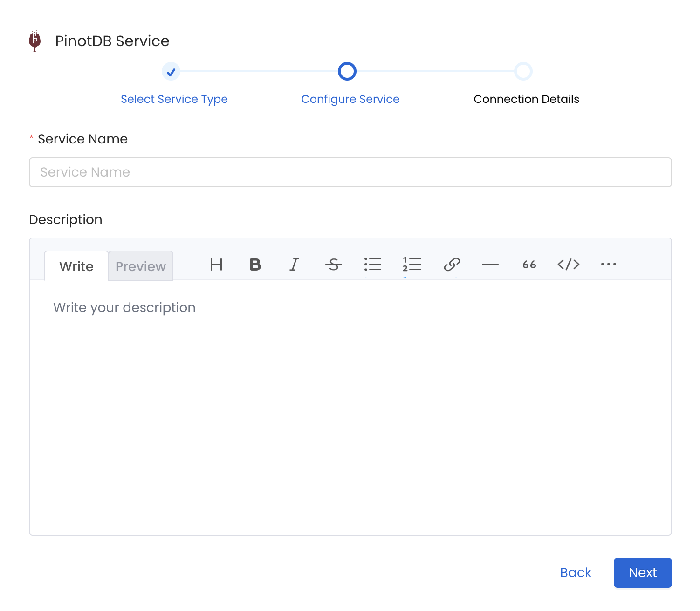Toggle bold formatting in the description editor
The image size is (700, 611).
click(x=254, y=265)
